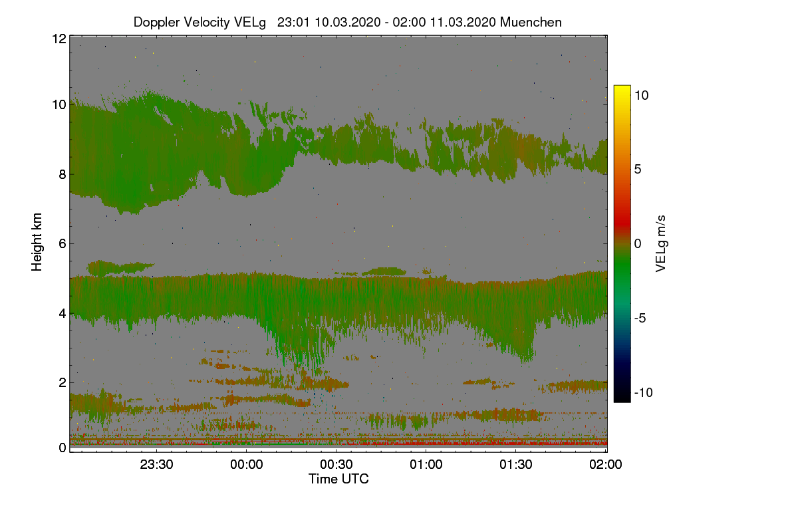Click the y-axis tick label 12
Screen dimensions: 798x532
coord(59,39)
